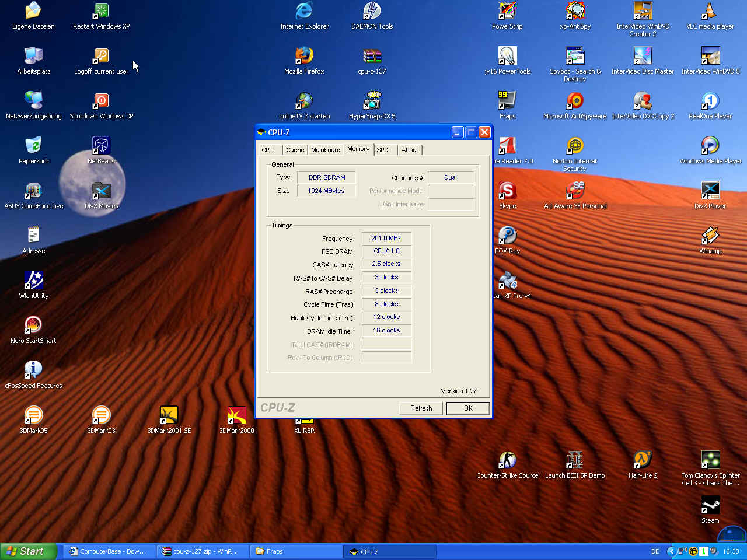Image resolution: width=747 pixels, height=560 pixels.
Task: Open the Start menu
Action: point(28,551)
